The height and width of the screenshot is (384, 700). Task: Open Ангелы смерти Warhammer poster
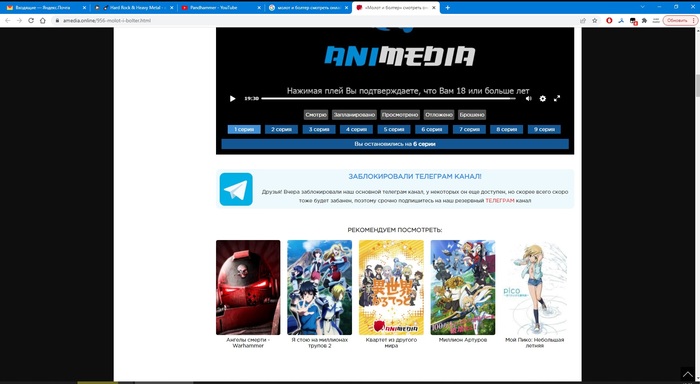pyautogui.click(x=248, y=288)
